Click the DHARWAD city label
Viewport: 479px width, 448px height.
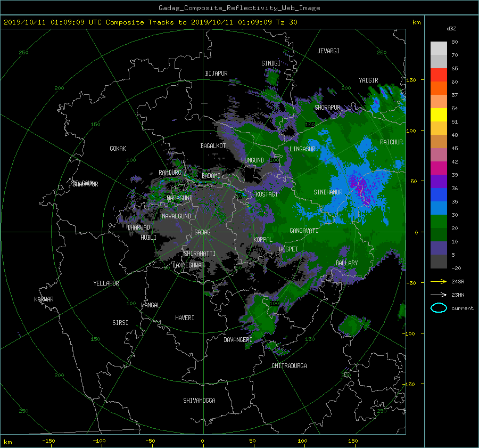[x=139, y=227]
